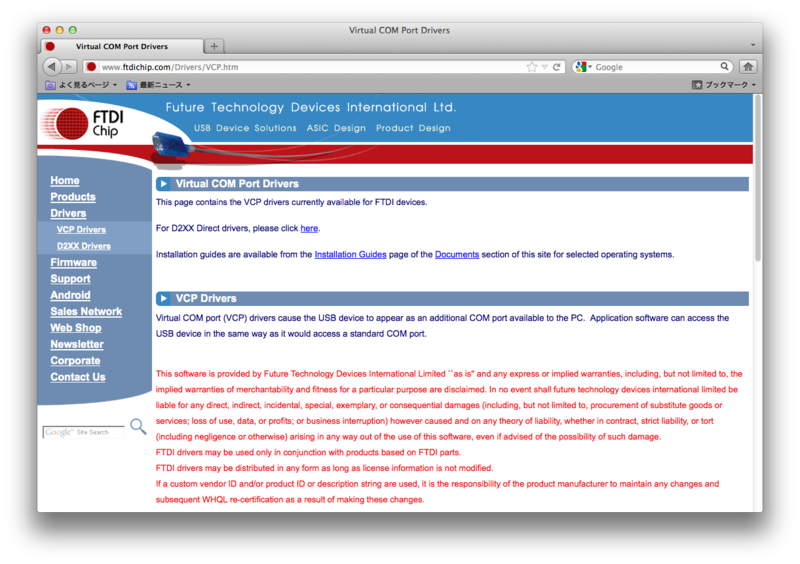Go to the Home navigation link

coord(65,181)
